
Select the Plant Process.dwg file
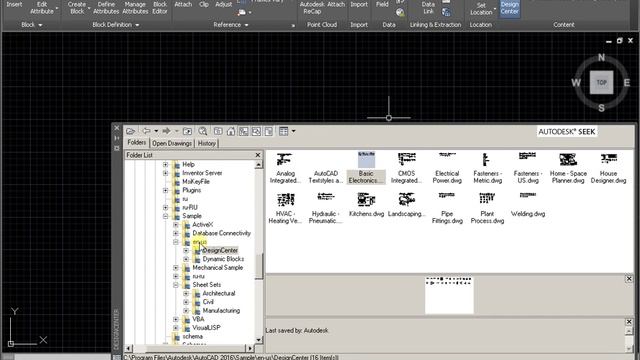click(487, 208)
